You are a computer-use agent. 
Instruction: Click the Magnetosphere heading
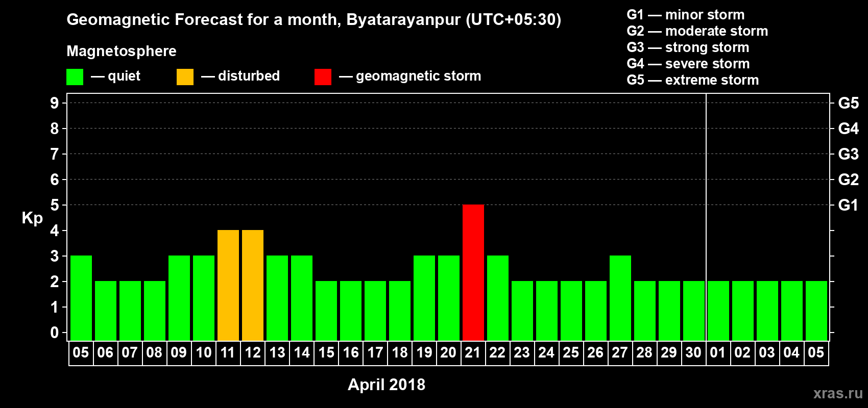click(122, 52)
